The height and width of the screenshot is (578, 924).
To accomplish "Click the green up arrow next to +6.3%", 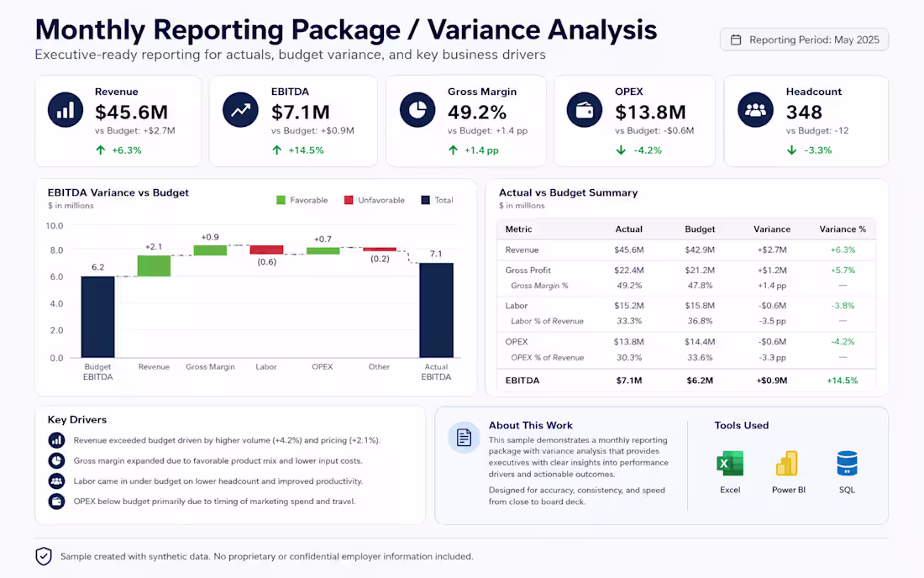I will pos(100,150).
